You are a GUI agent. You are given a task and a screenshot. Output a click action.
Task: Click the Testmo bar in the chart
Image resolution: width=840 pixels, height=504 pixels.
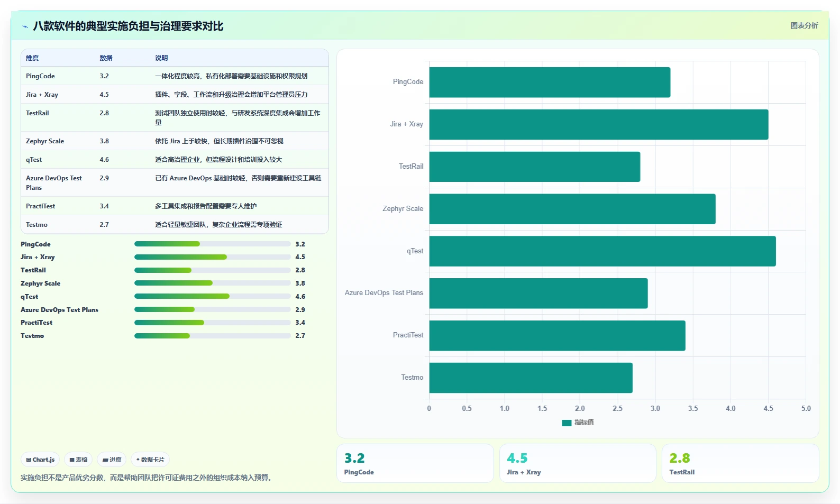531,378
